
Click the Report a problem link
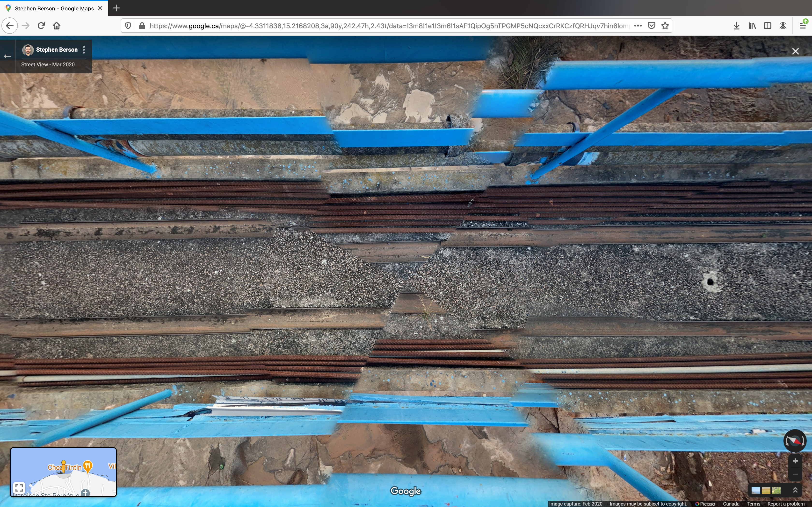pyautogui.click(x=786, y=504)
